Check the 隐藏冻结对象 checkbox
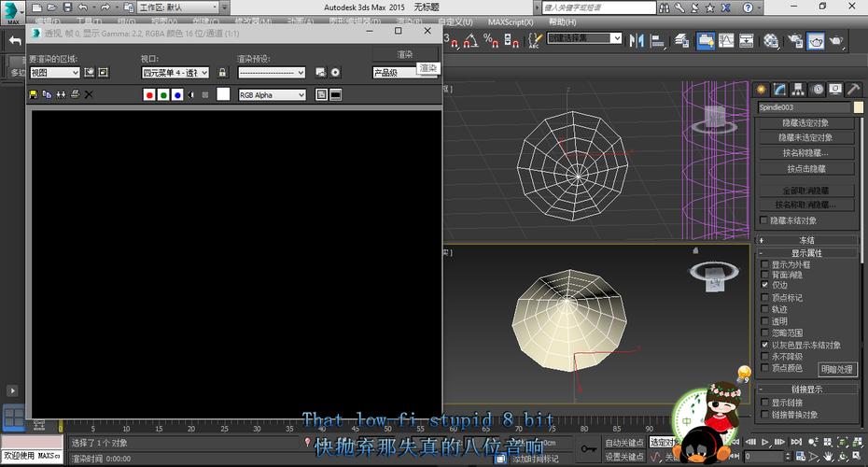868x467 pixels. click(x=765, y=220)
